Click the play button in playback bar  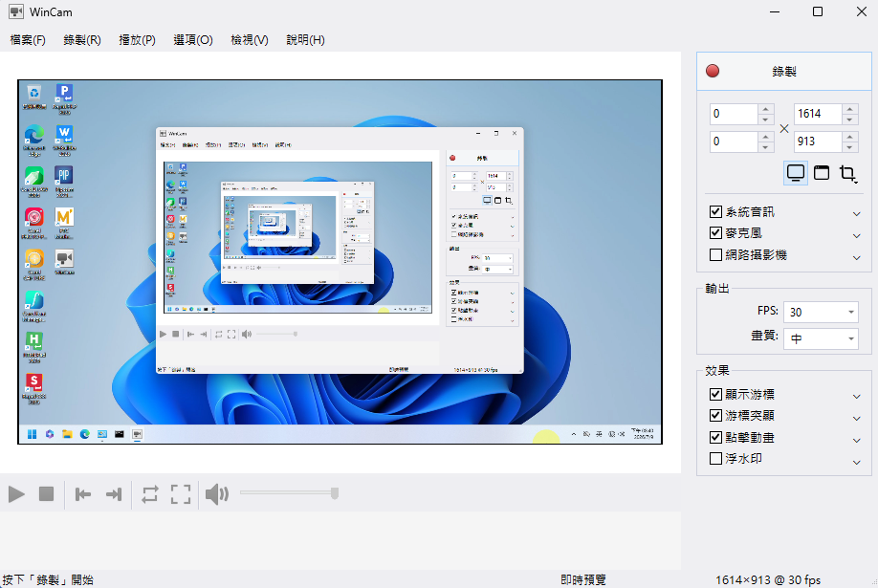pyautogui.click(x=17, y=494)
